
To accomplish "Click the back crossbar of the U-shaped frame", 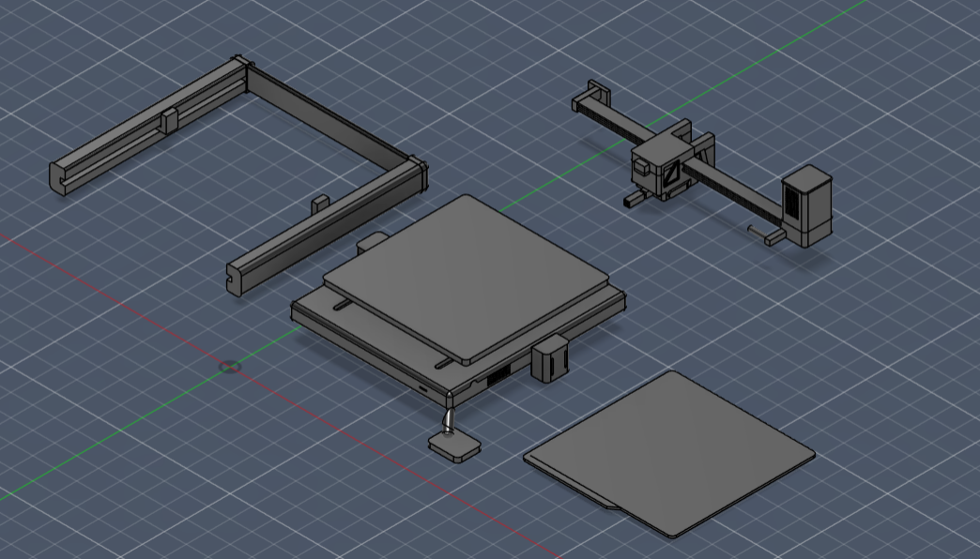I will coord(329,115).
